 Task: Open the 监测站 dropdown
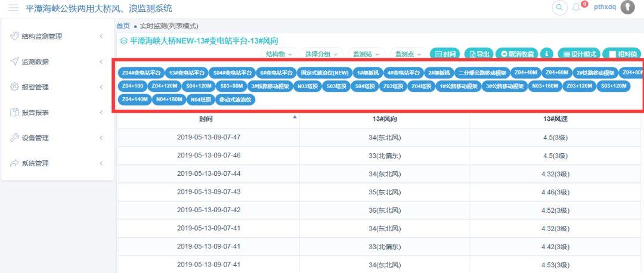[367, 54]
